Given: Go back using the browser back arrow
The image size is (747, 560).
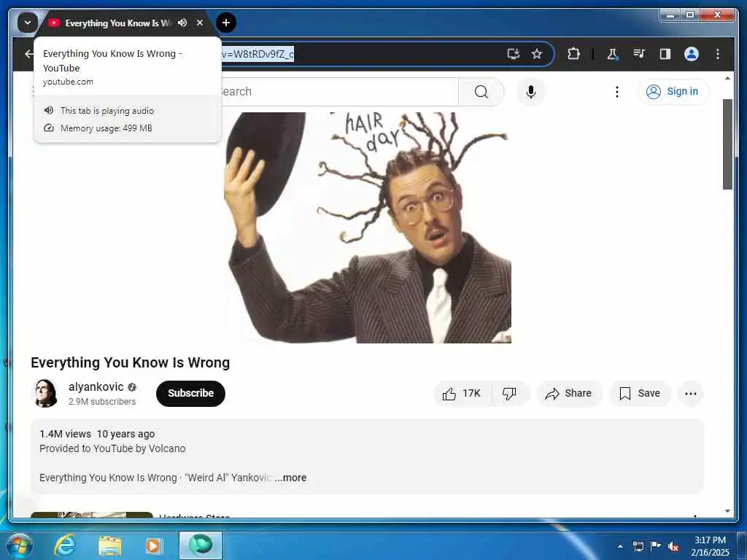Looking at the screenshot, I should (x=29, y=54).
